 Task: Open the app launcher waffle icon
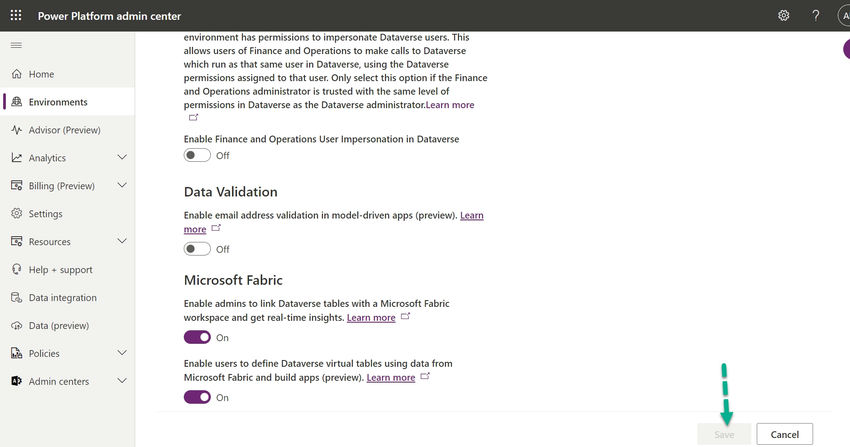click(x=16, y=16)
